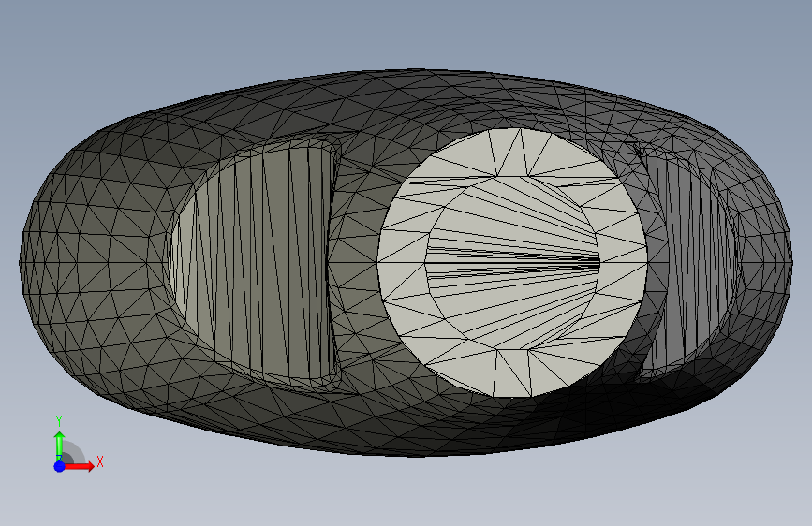Select the right slot opening of the model
The image size is (812, 526).
pyautogui.click(x=687, y=261)
